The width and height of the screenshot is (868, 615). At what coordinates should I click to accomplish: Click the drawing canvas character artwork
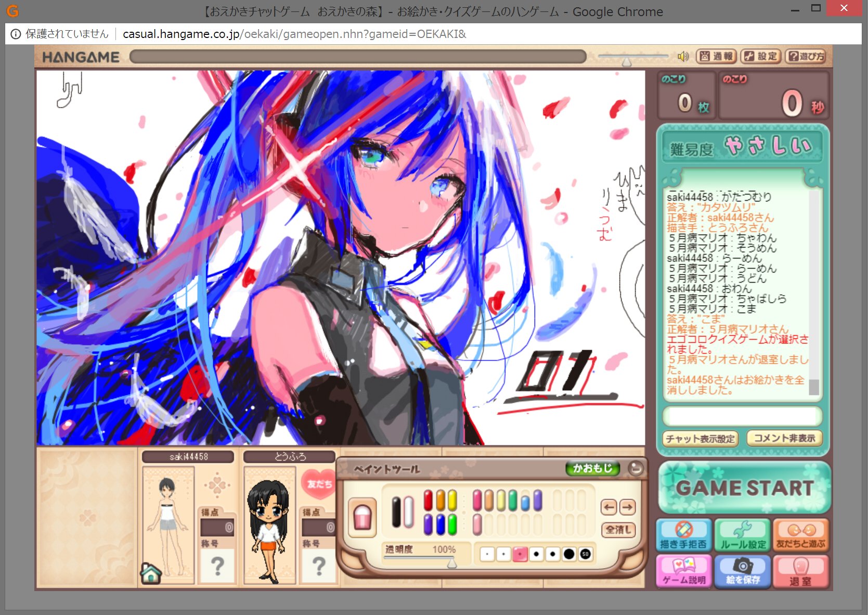(x=341, y=258)
